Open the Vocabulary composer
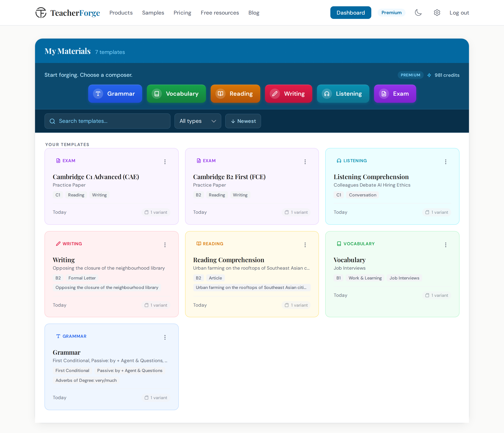The width and height of the screenshot is (504, 433). tap(176, 94)
